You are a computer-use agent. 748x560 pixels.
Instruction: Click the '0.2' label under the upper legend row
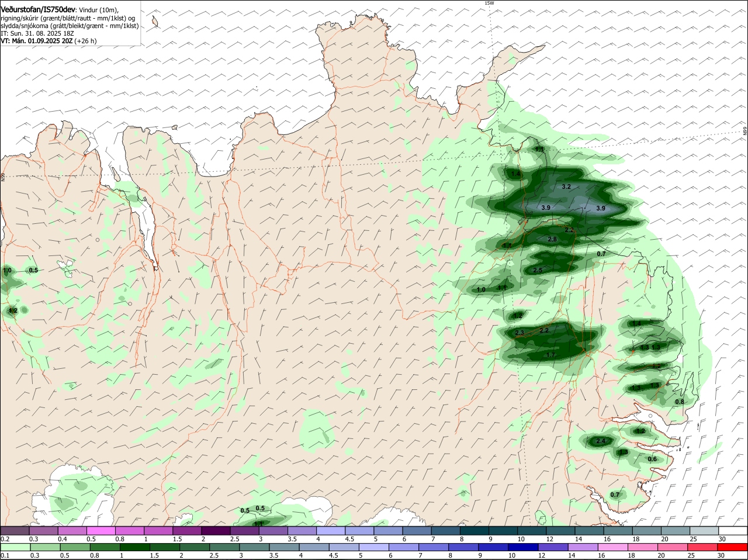(x=5, y=538)
